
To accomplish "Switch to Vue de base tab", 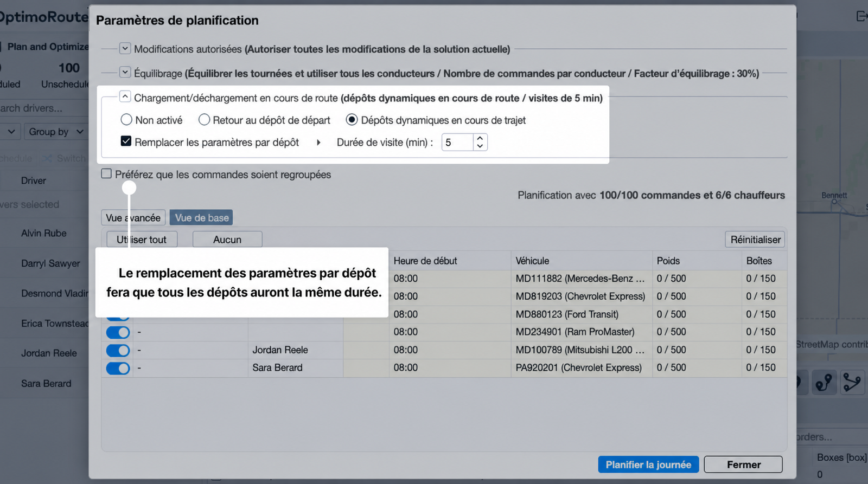I will click(x=201, y=218).
